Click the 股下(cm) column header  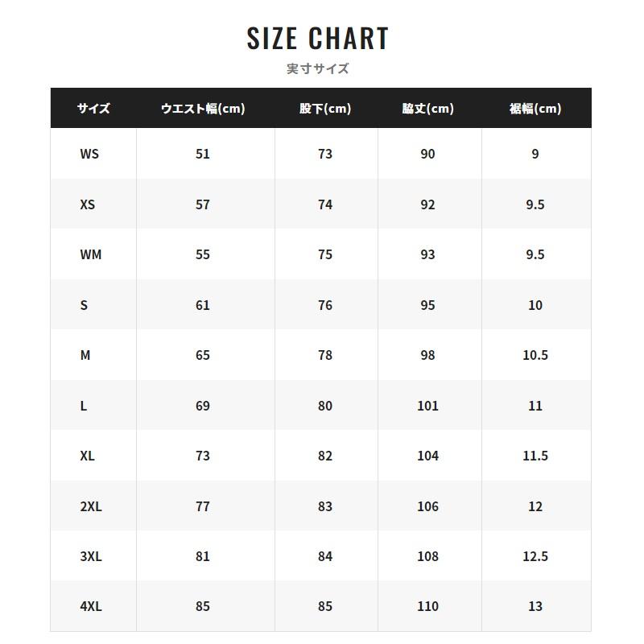pyautogui.click(x=325, y=109)
